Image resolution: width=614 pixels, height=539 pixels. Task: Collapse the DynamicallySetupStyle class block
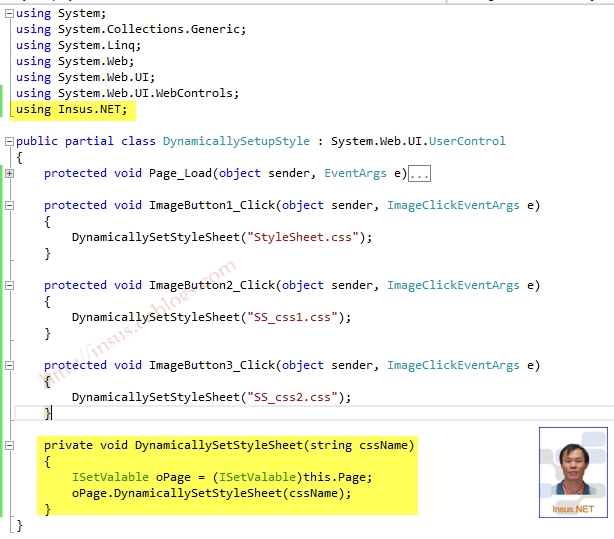[9, 141]
